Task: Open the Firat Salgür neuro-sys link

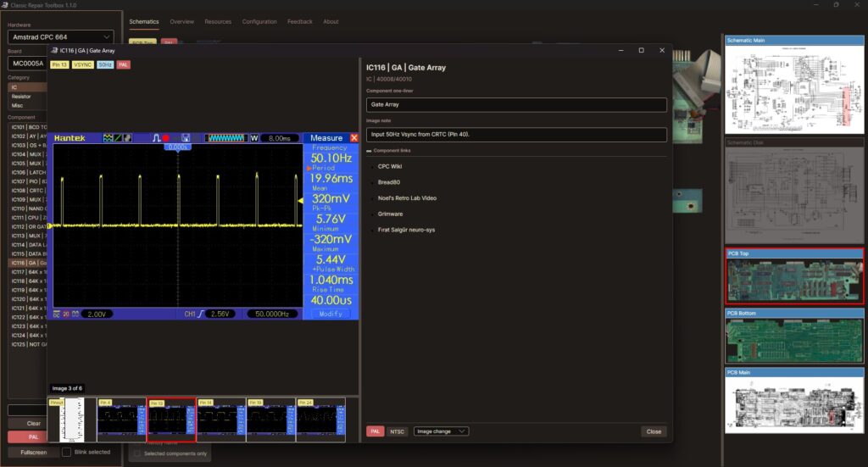Action: coord(406,230)
